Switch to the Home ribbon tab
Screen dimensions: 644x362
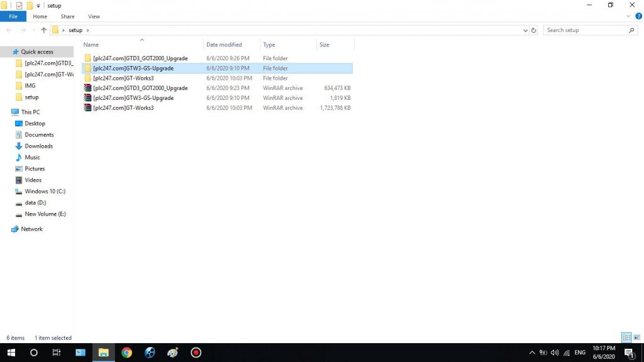[40, 16]
